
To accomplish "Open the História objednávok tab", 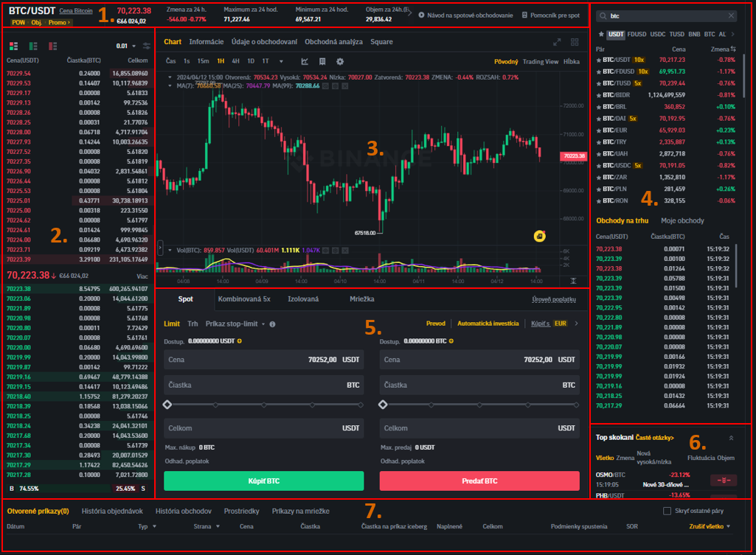I will 112,511.
